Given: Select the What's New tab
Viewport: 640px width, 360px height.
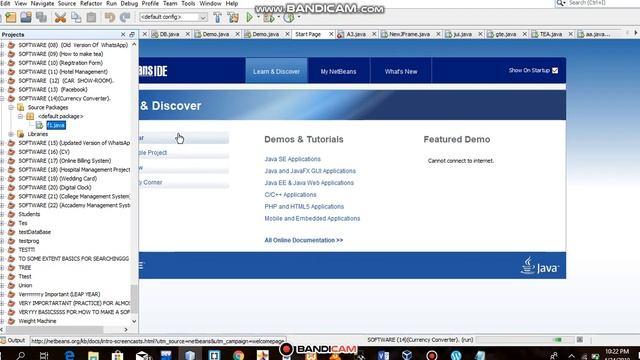Looking at the screenshot, I should click(x=401, y=71).
